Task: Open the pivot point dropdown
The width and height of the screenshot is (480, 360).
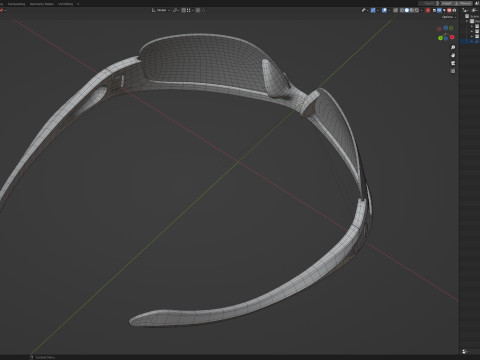Action: (x=176, y=10)
